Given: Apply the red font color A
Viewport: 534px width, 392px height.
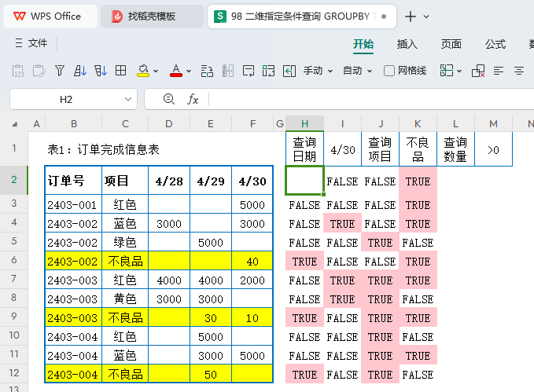Looking at the screenshot, I should point(176,71).
